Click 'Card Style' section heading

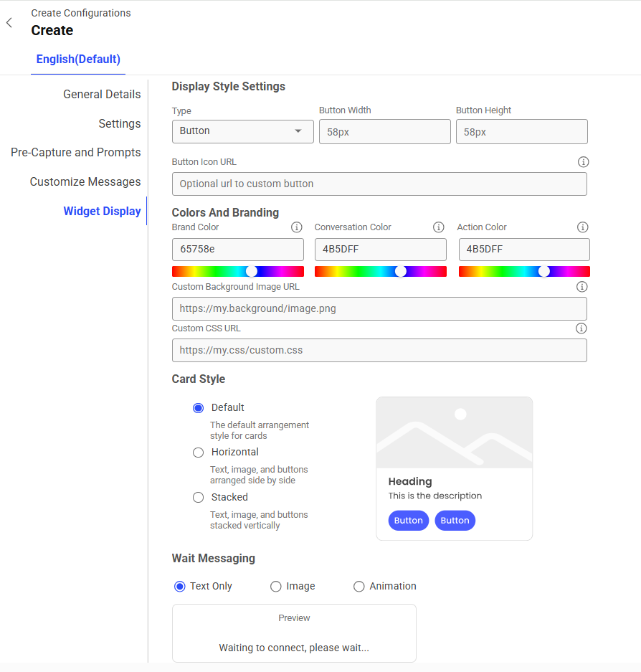pos(199,379)
